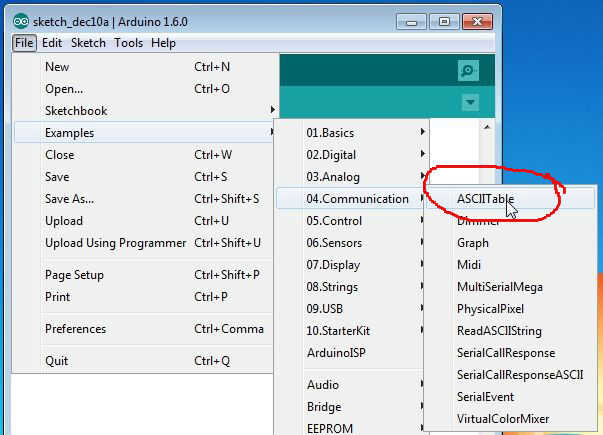603x435 pixels.
Task: Open the PhysicalPixel example
Action: (510, 309)
